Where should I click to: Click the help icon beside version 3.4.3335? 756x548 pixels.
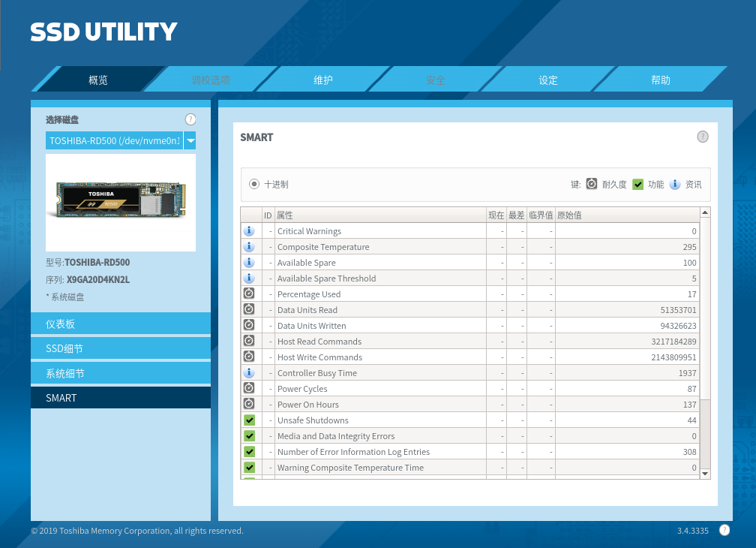pyautogui.click(x=724, y=530)
